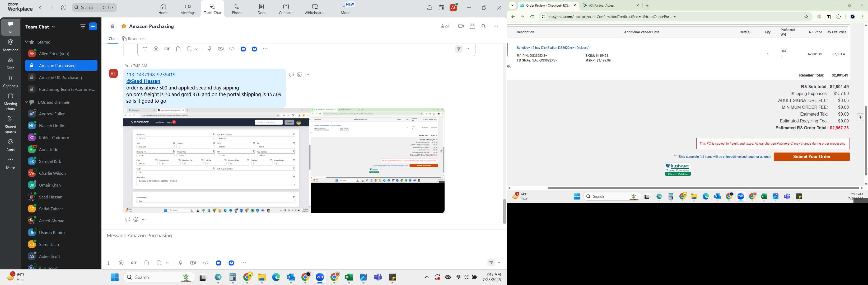This screenshot has width=868, height=285.
Task: Toggle the star on Amazon Purchasing channel
Action: 124,26
